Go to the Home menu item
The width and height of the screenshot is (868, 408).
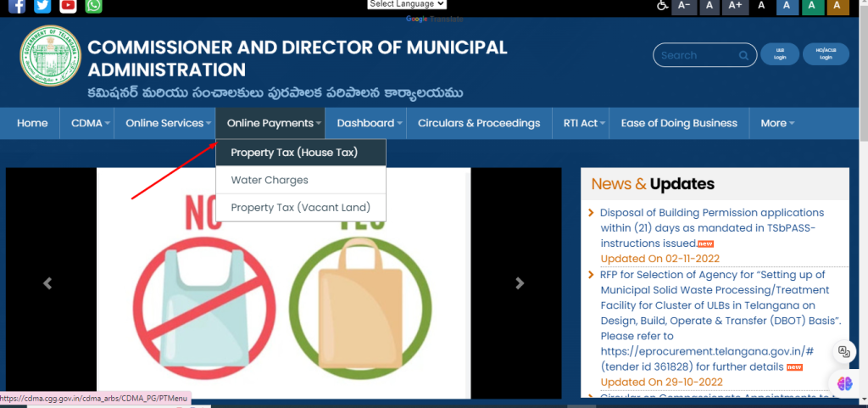pos(32,123)
